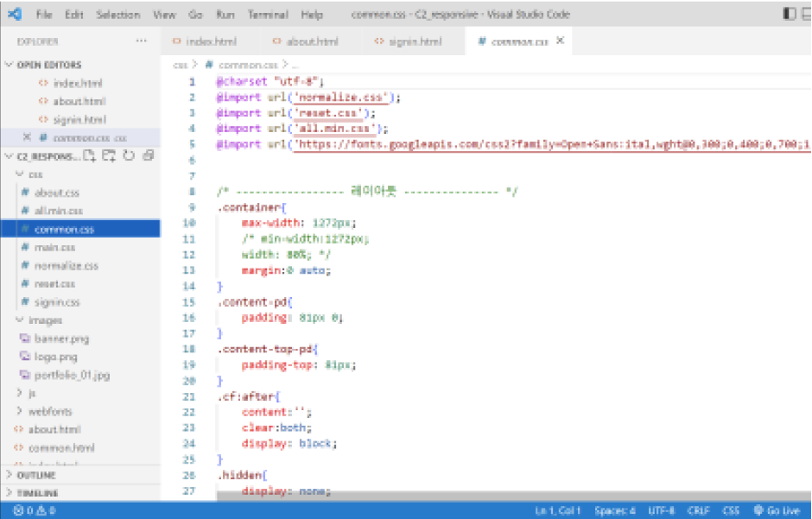Click line 16 padding declaration
Image resolution: width=812 pixels, height=519 pixels.
[292, 318]
